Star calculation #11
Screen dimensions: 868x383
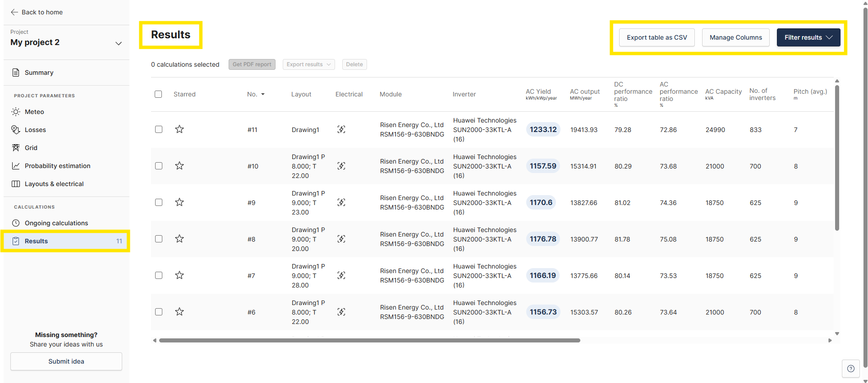click(179, 129)
